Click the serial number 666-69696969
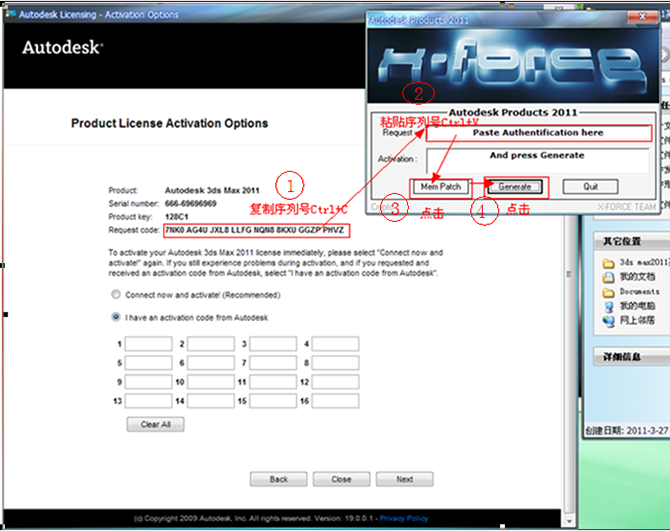The image size is (670, 531). (x=191, y=204)
